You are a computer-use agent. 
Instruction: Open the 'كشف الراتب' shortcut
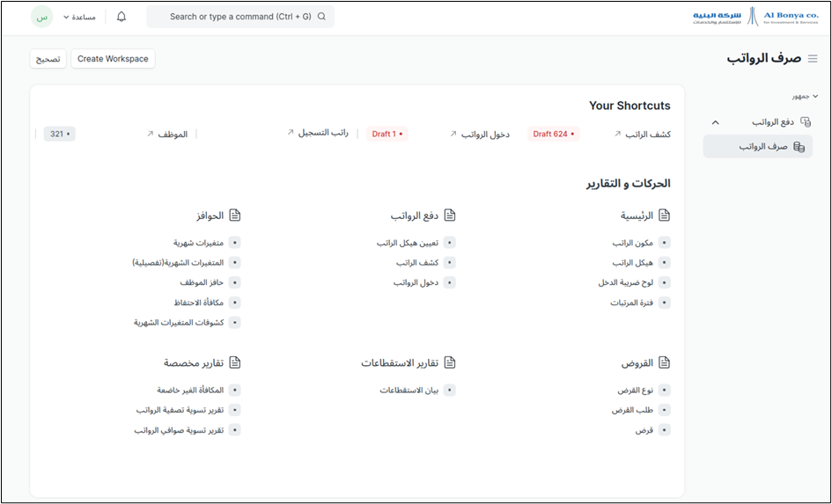pyautogui.click(x=648, y=134)
